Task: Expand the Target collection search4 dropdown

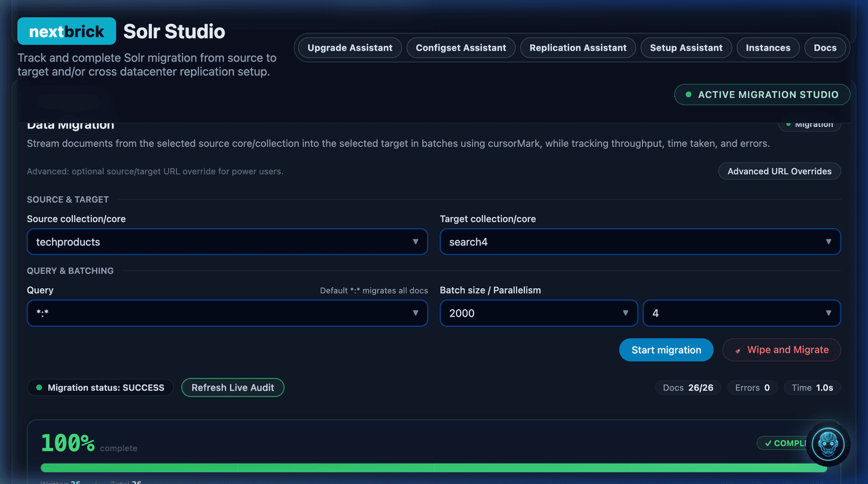Action: [x=640, y=242]
